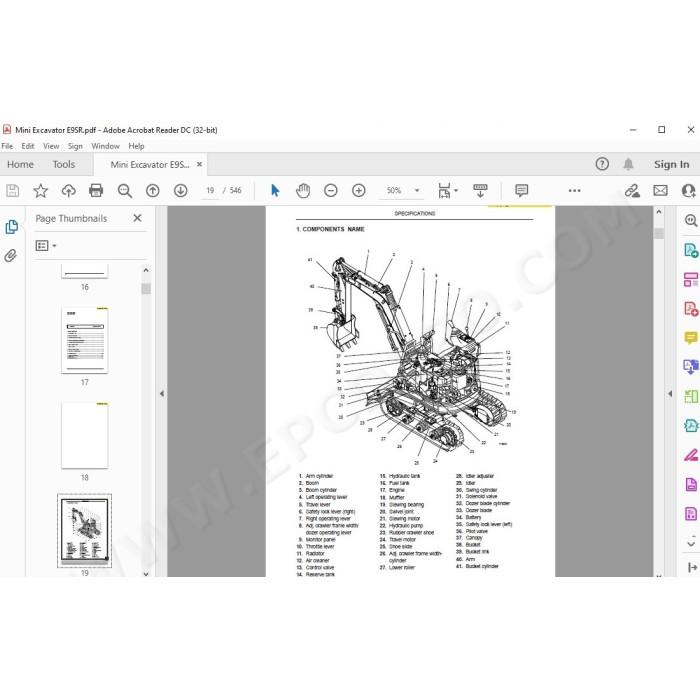This screenshot has width=700, height=700.
Task: Open Organize Pages tool
Action: pyautogui.click(x=691, y=396)
